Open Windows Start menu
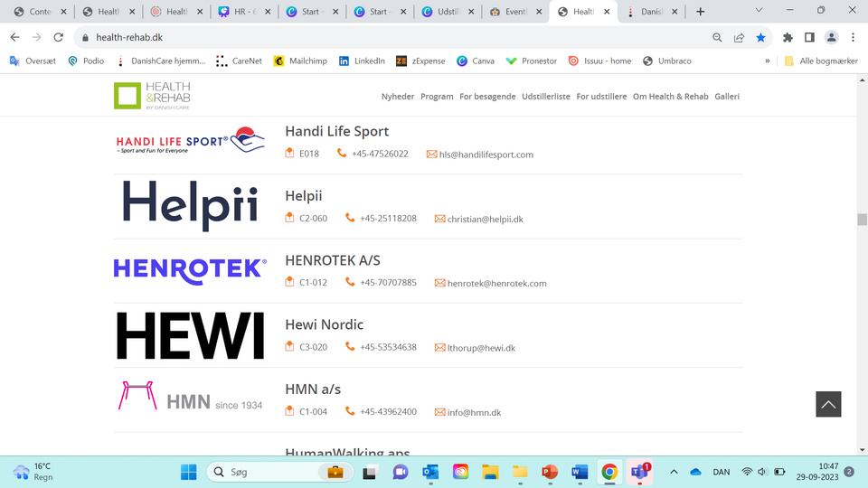 pyautogui.click(x=189, y=472)
